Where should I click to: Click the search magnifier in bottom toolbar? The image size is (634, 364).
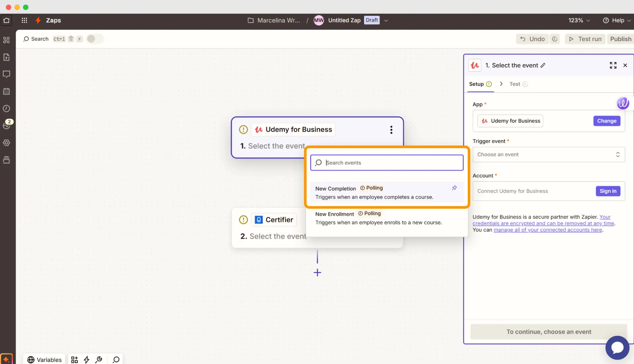116,360
